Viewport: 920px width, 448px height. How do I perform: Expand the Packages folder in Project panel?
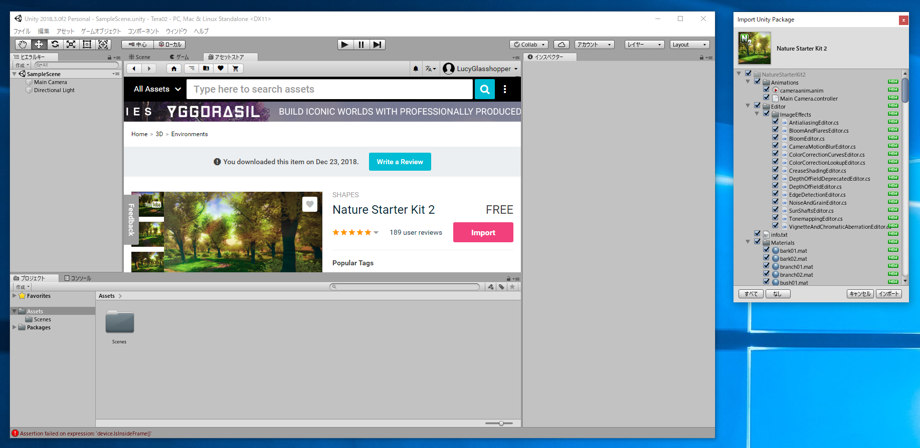click(x=14, y=327)
